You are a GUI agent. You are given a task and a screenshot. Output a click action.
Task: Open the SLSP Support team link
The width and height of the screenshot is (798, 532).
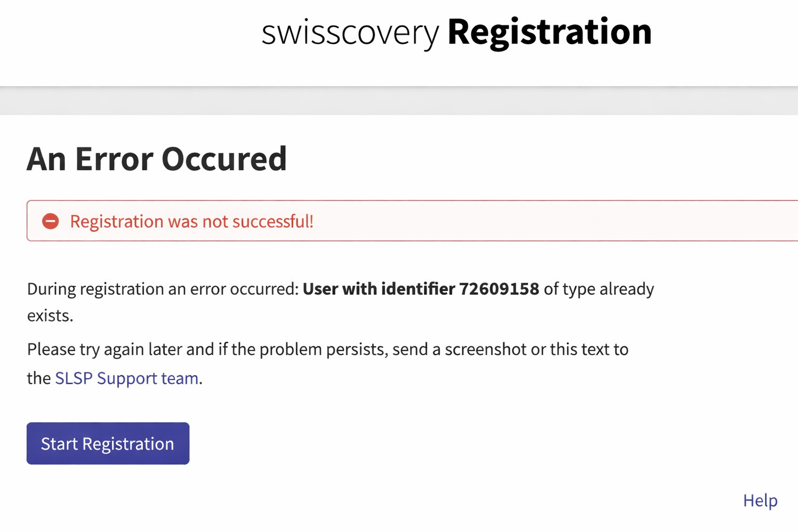[x=127, y=378]
